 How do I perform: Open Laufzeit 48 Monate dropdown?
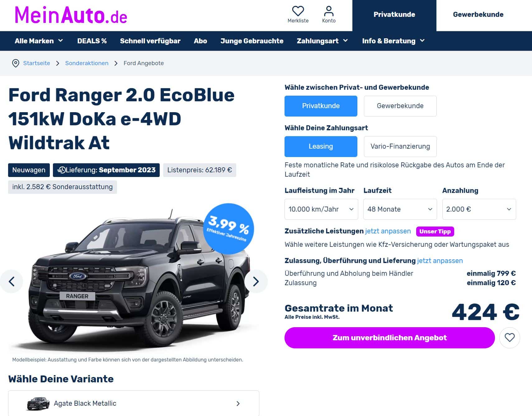click(x=400, y=209)
